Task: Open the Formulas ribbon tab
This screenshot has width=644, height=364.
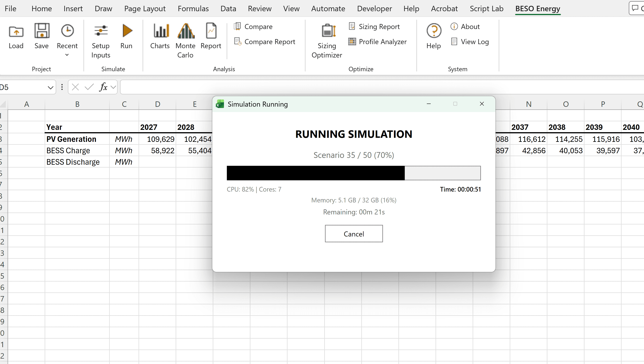Action: point(193,9)
